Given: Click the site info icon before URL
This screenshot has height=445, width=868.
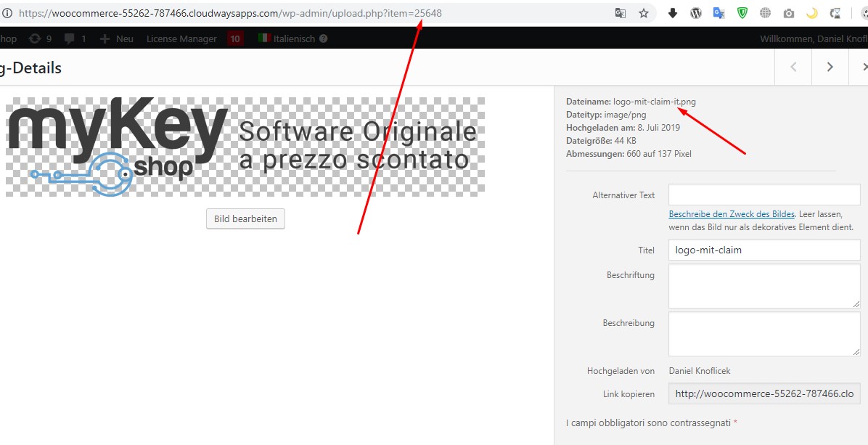Looking at the screenshot, I should 7,13.
